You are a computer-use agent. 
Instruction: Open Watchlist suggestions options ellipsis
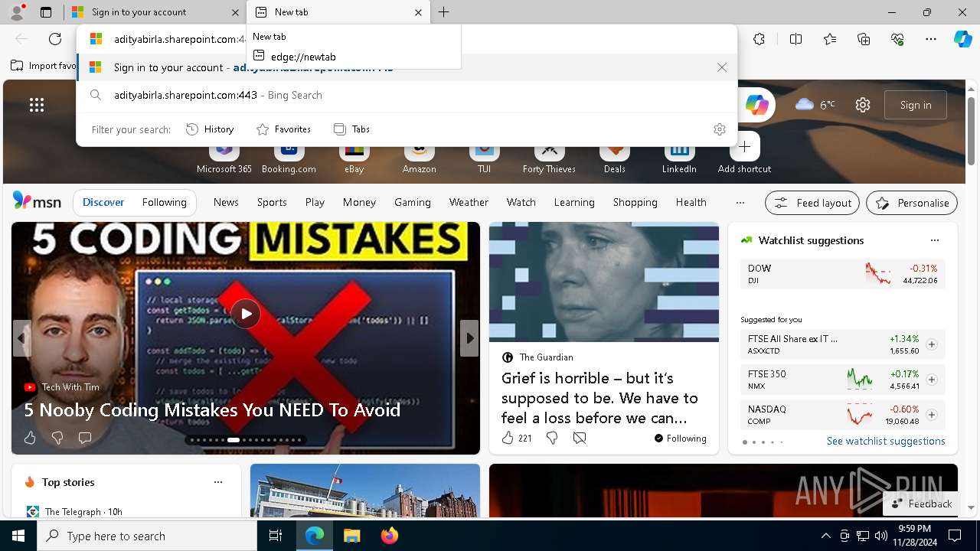934,240
